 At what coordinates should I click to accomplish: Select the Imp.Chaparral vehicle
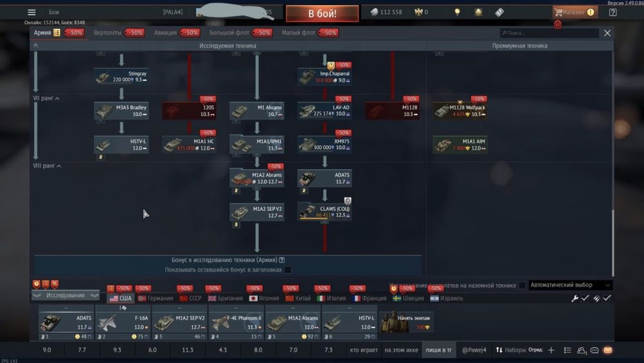coord(325,77)
